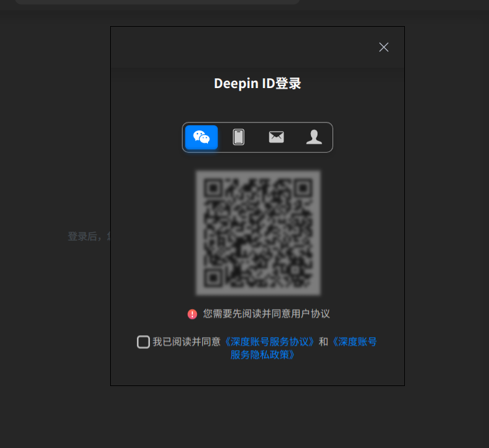Open the 深度账号服务协议 link
This screenshot has height=448, width=489.
coord(269,342)
